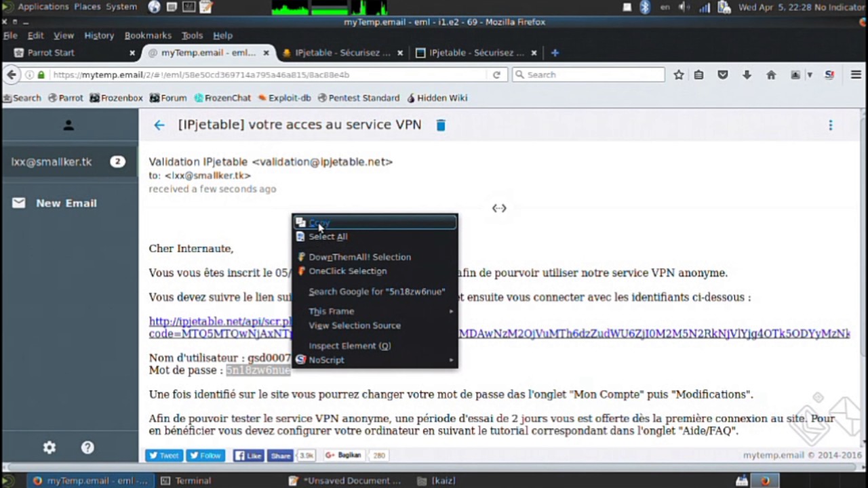Screen dimensions: 868x488
Task: Expand the This Frame submenu
Action: [374, 311]
